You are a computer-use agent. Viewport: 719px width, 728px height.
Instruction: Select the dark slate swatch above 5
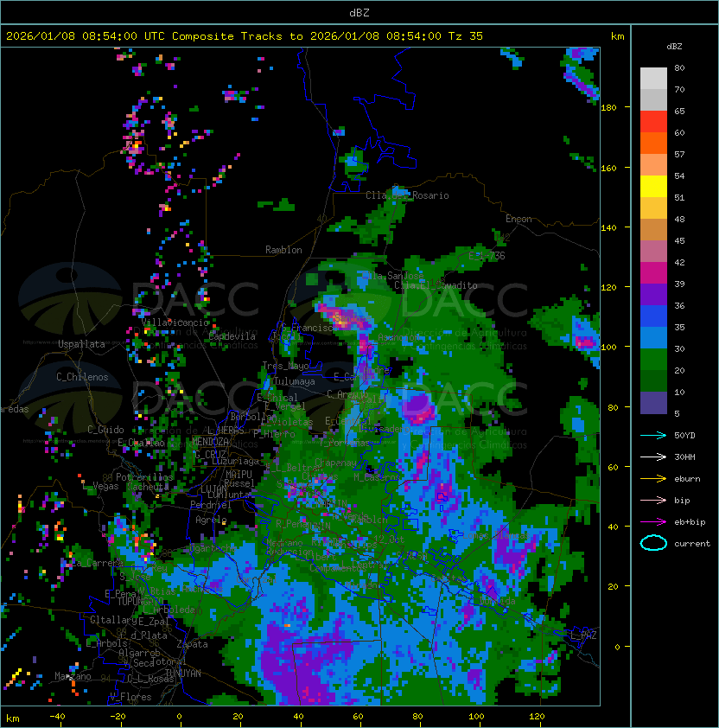pos(653,403)
